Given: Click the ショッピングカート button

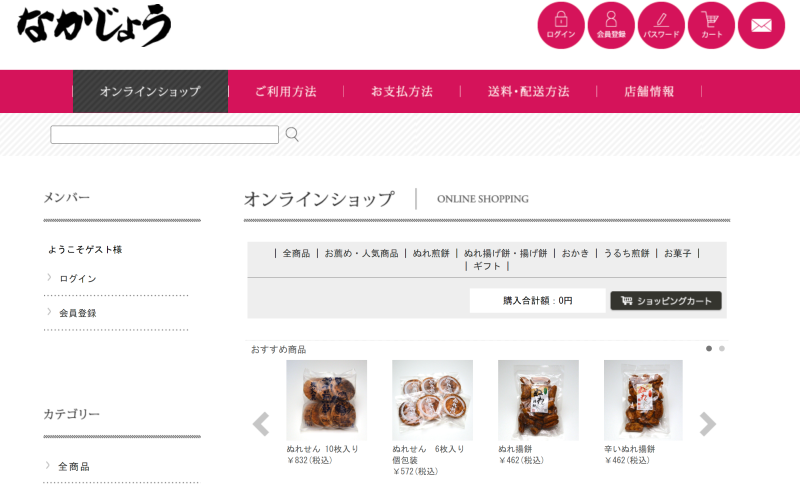Looking at the screenshot, I should pyautogui.click(x=666, y=301).
